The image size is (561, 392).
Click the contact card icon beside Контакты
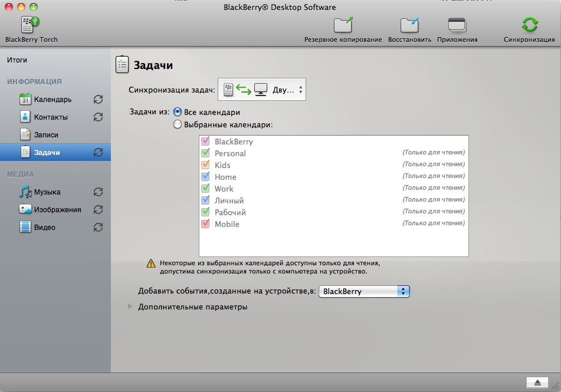tap(25, 117)
